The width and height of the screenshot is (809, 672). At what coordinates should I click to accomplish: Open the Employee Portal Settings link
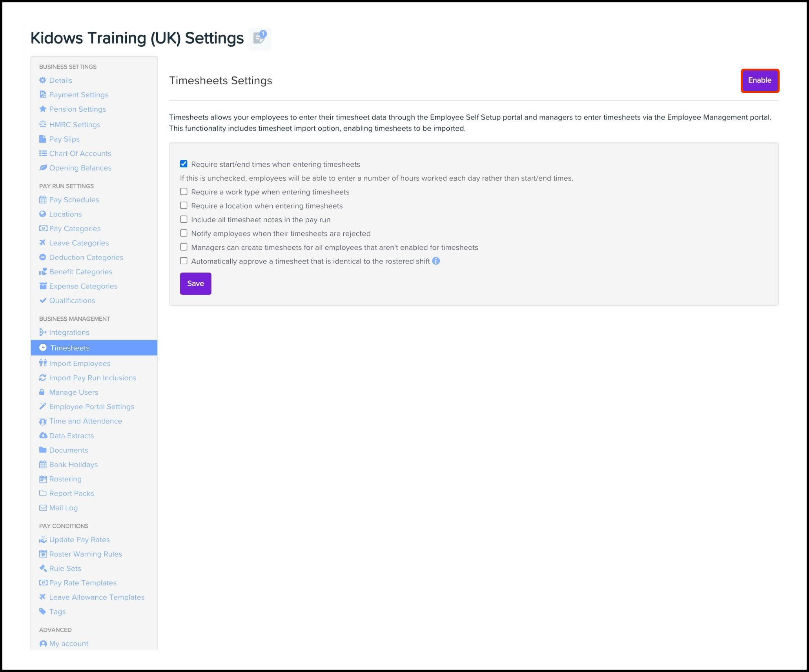click(91, 407)
